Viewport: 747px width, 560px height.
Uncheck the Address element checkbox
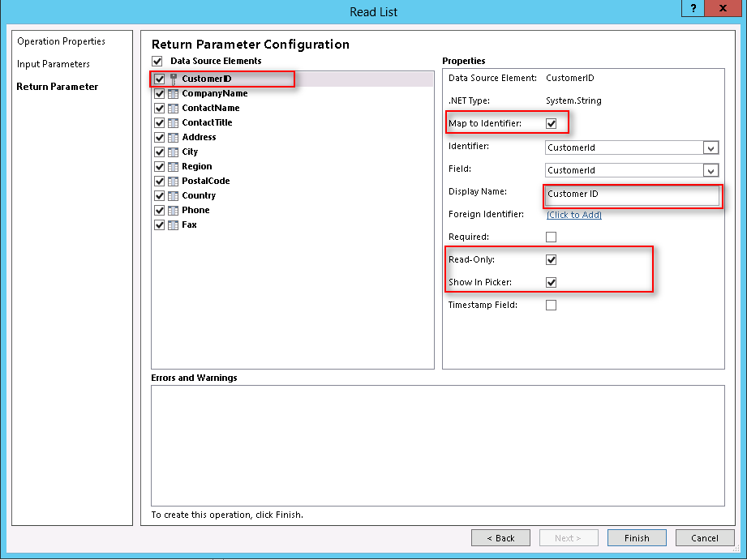pyautogui.click(x=160, y=138)
